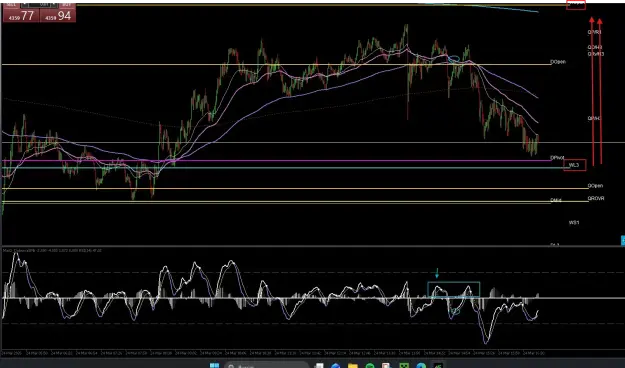Select the DMid level label

point(556,200)
